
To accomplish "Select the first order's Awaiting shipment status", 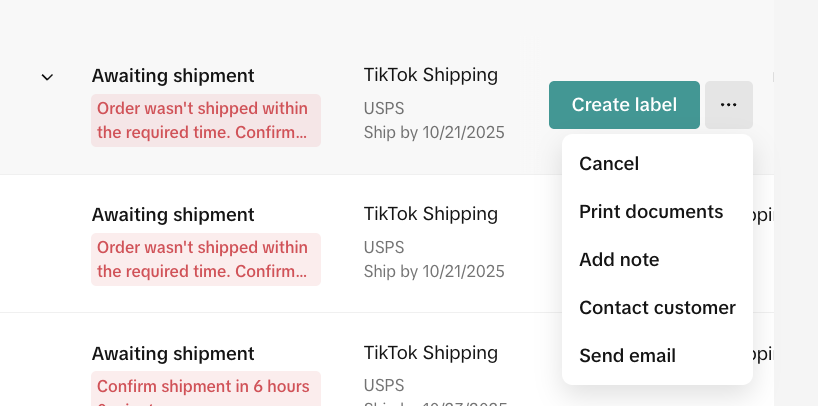I will coord(173,76).
